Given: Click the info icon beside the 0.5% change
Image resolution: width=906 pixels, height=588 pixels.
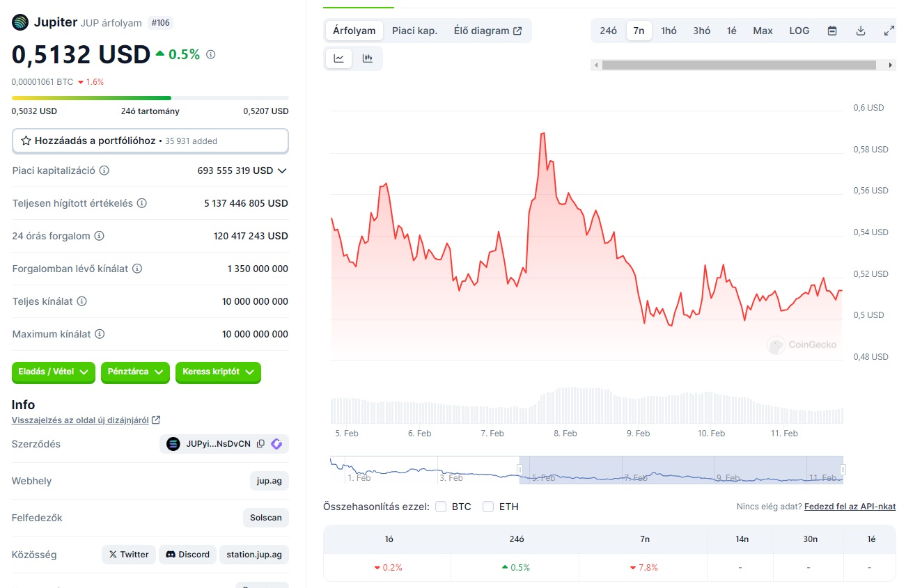Looking at the screenshot, I should [x=211, y=54].
